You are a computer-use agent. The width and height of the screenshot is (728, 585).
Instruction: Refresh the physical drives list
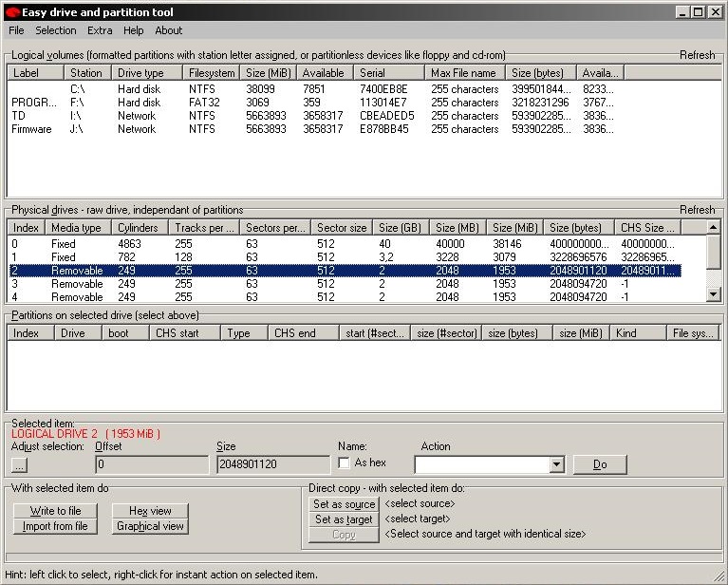(697, 210)
